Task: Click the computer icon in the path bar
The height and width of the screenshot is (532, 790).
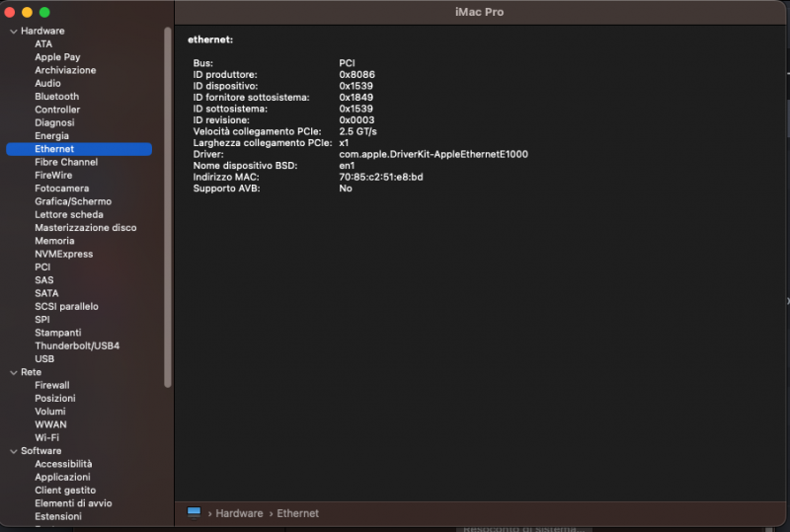Action: (x=194, y=513)
